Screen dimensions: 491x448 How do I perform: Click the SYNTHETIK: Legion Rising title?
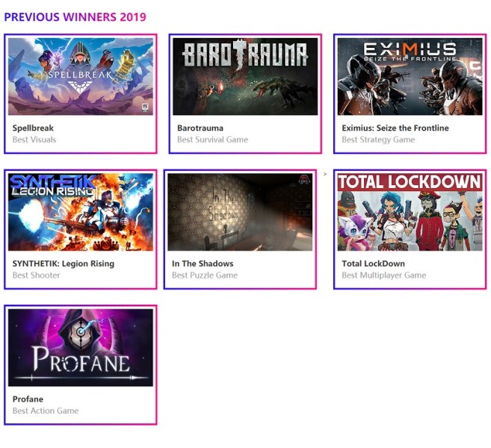click(x=64, y=264)
